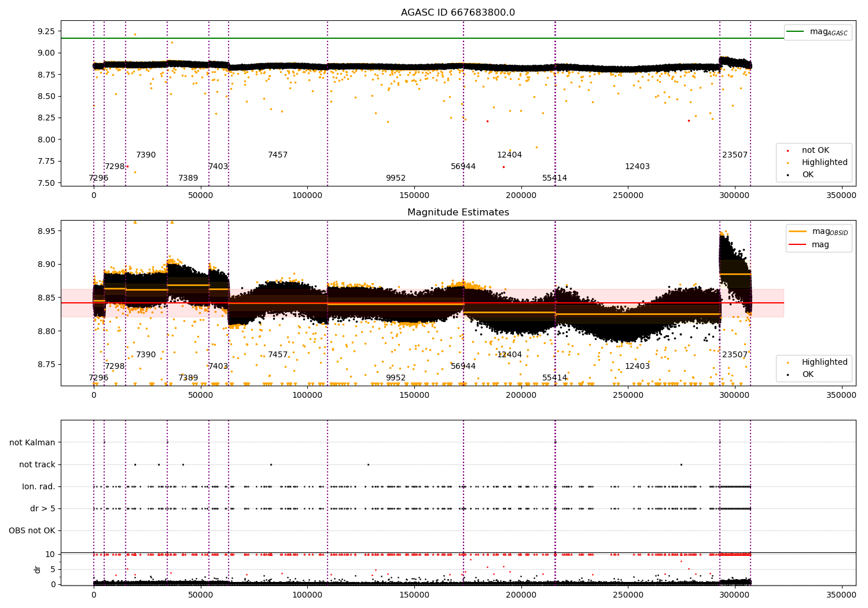Screen dimensions: 868x608
Task: Click x-axis tick 350000 under the bottom plot
Action: click(841, 595)
